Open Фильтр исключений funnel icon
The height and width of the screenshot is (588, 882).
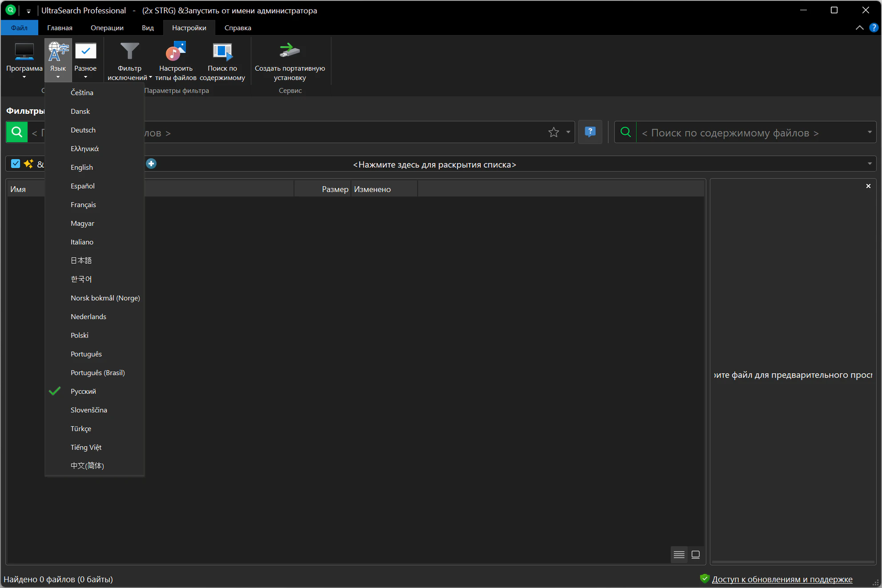pos(129,52)
